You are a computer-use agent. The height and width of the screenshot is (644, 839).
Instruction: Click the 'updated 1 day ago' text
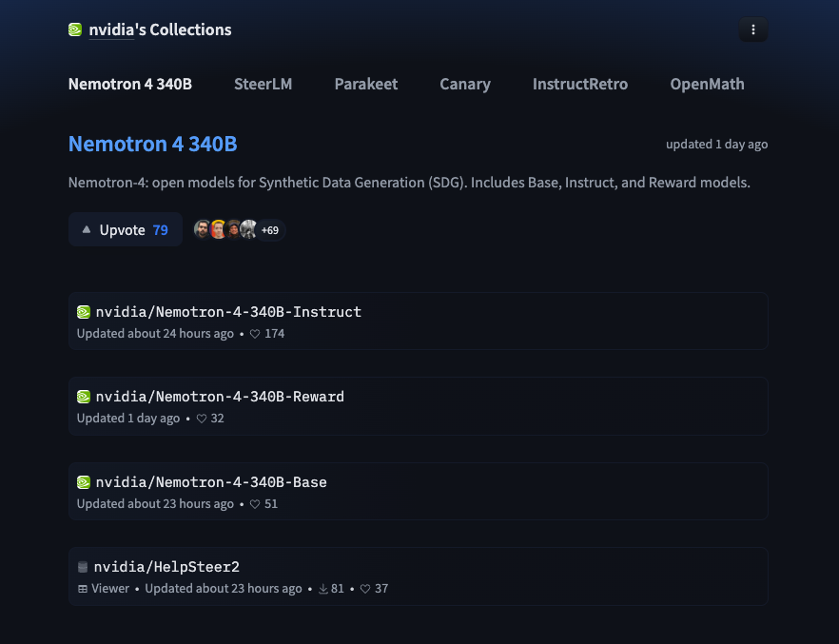pyautogui.click(x=716, y=144)
